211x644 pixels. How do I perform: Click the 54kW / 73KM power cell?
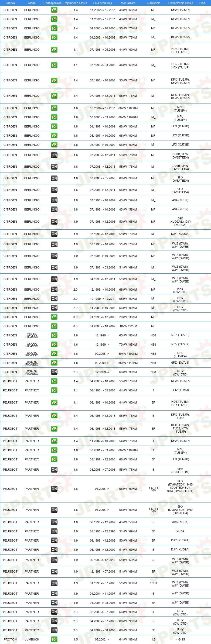coord(128,441)
